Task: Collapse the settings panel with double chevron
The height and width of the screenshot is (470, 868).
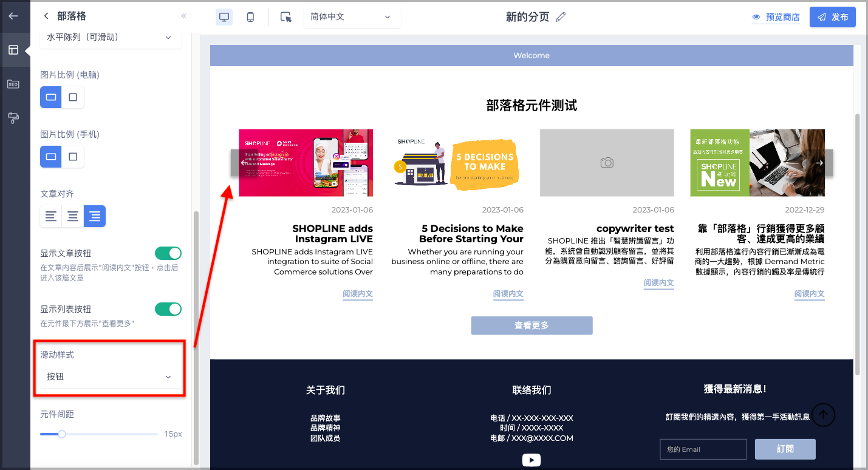Action: (x=183, y=16)
